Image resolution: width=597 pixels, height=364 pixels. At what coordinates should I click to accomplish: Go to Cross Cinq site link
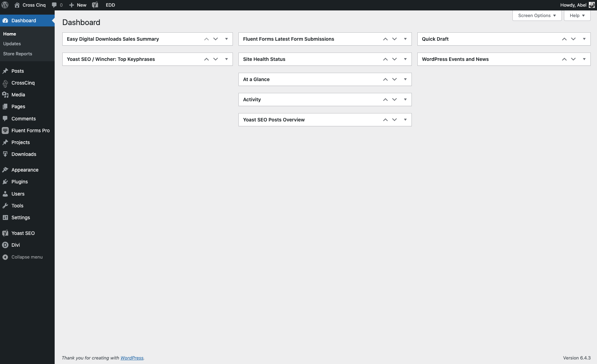click(x=34, y=5)
